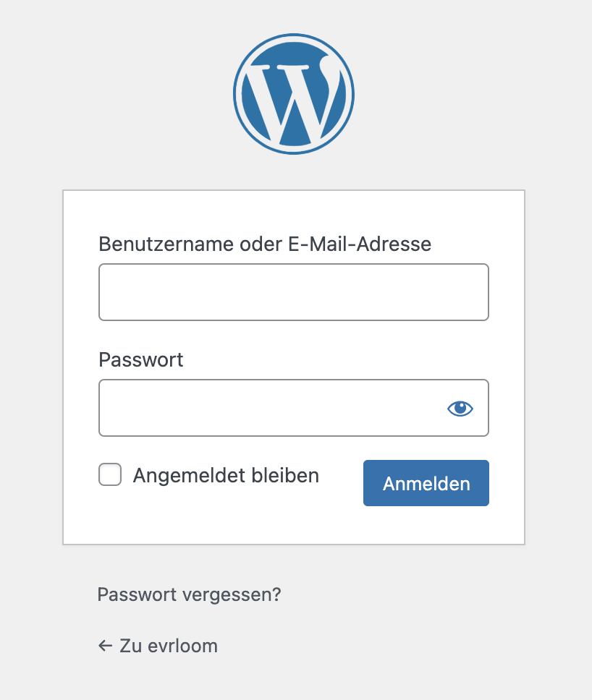Select the word evrloom in the bottom link
The width and height of the screenshot is (592, 700).
click(x=182, y=646)
